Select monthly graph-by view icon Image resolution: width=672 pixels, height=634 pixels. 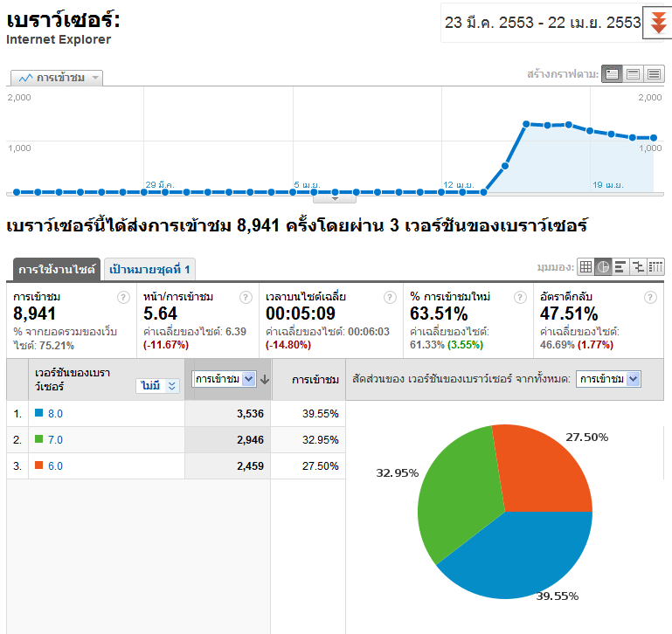[654, 74]
